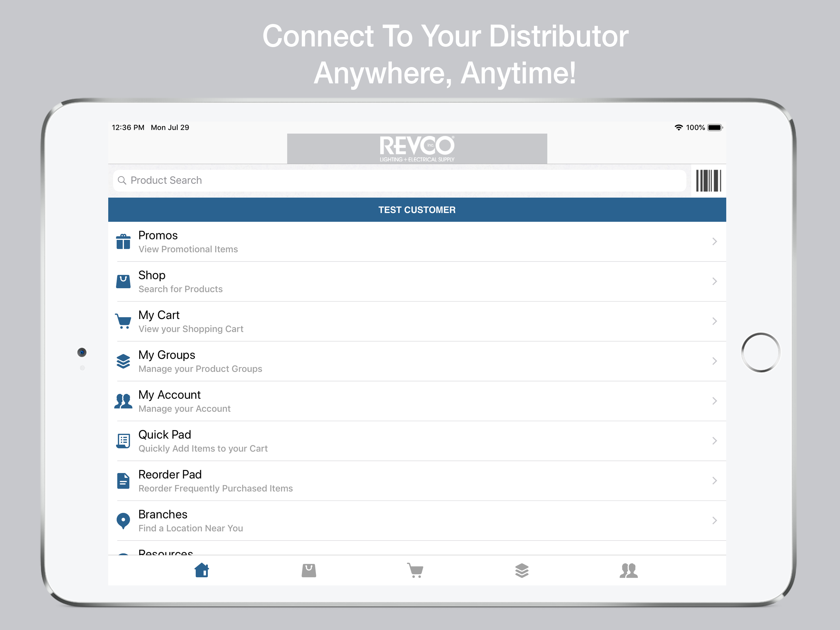Click the magnifier icon in search field

pos(122,180)
